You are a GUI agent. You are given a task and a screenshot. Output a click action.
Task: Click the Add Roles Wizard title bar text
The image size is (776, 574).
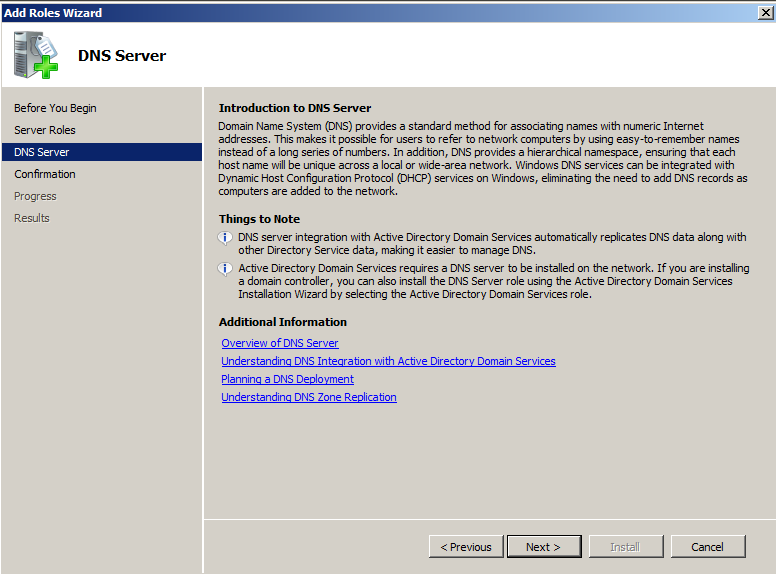point(53,13)
